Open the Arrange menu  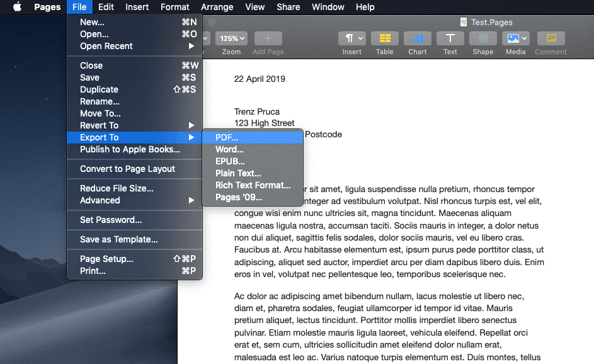click(x=217, y=7)
